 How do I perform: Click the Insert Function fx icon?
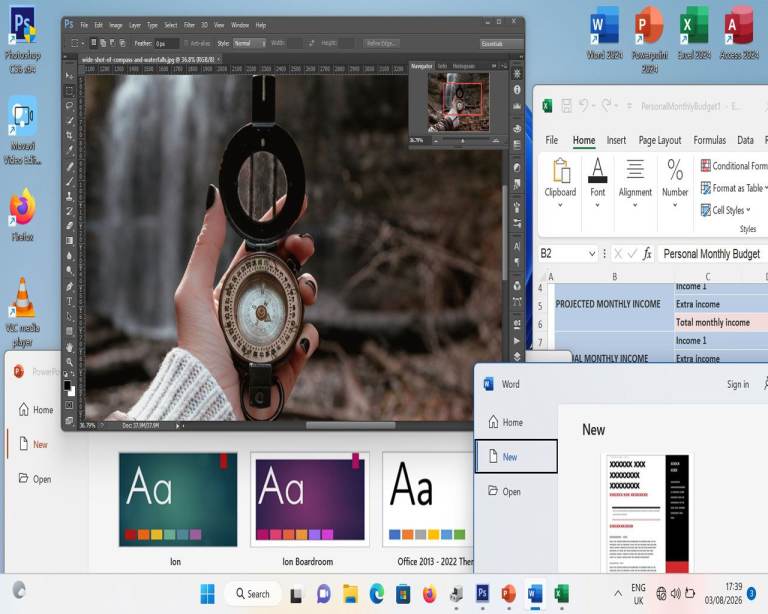[x=647, y=254]
